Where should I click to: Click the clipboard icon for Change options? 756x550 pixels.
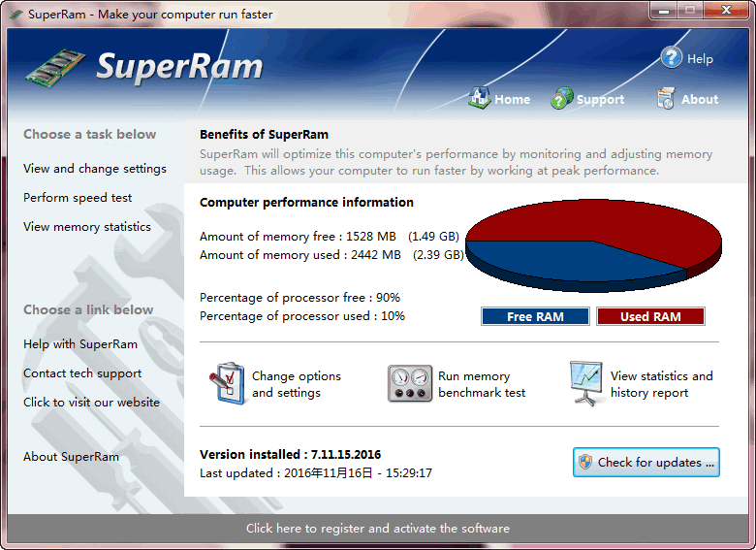click(x=227, y=383)
